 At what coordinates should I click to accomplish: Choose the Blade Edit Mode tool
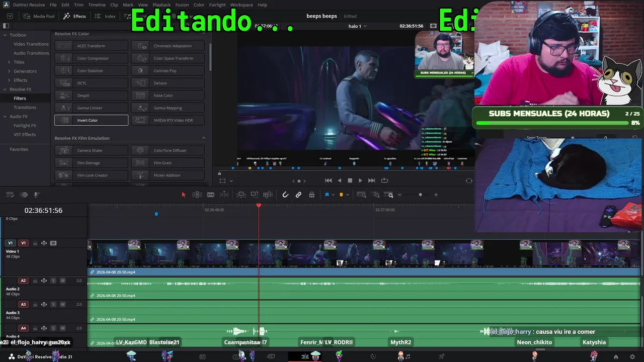click(x=211, y=195)
